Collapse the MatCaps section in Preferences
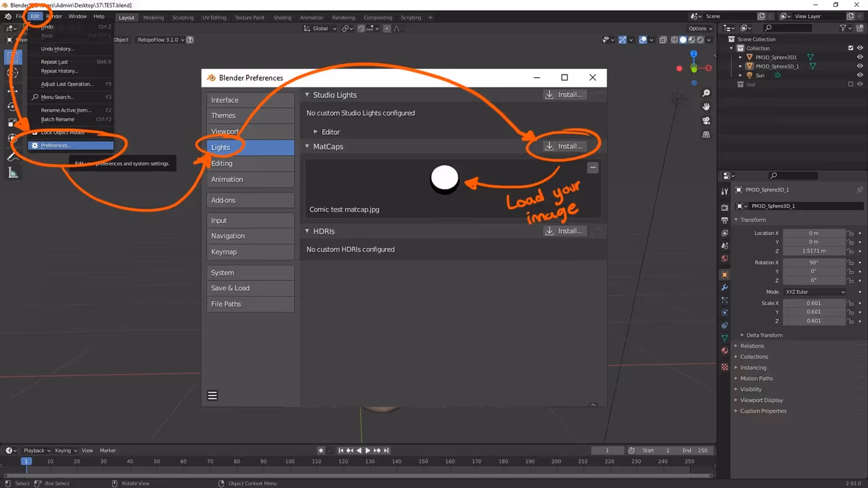868x488 pixels. [324, 146]
